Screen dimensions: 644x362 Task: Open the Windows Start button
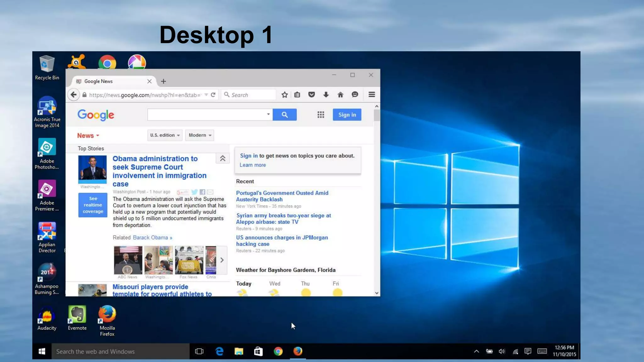pos(42,351)
